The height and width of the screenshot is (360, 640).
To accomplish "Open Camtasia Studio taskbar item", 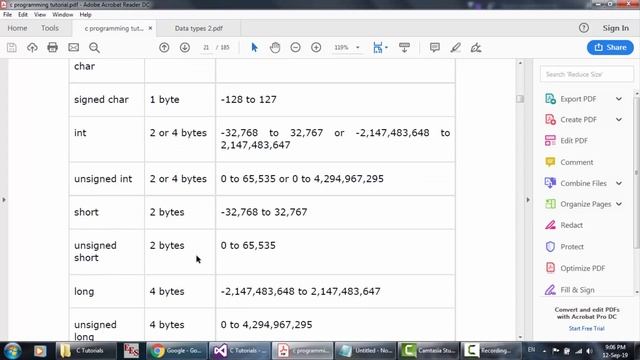I will 428,351.
